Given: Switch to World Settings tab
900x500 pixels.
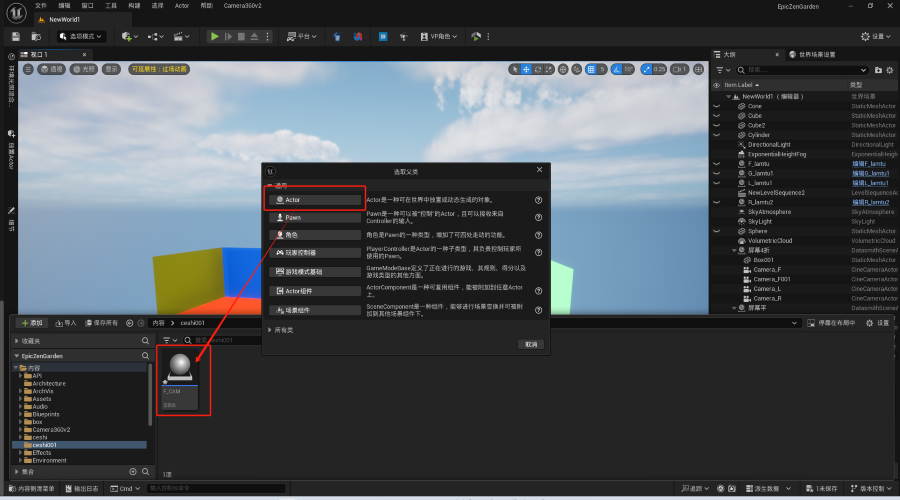Looking at the screenshot, I should click(x=813, y=55).
